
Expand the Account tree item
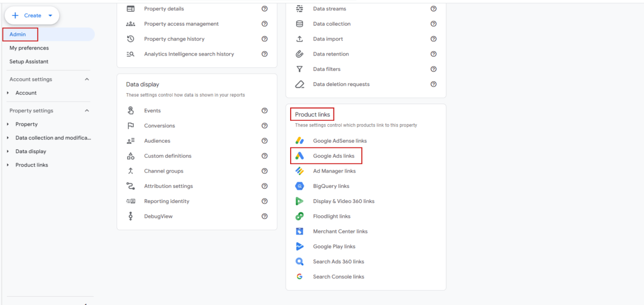(x=8, y=93)
